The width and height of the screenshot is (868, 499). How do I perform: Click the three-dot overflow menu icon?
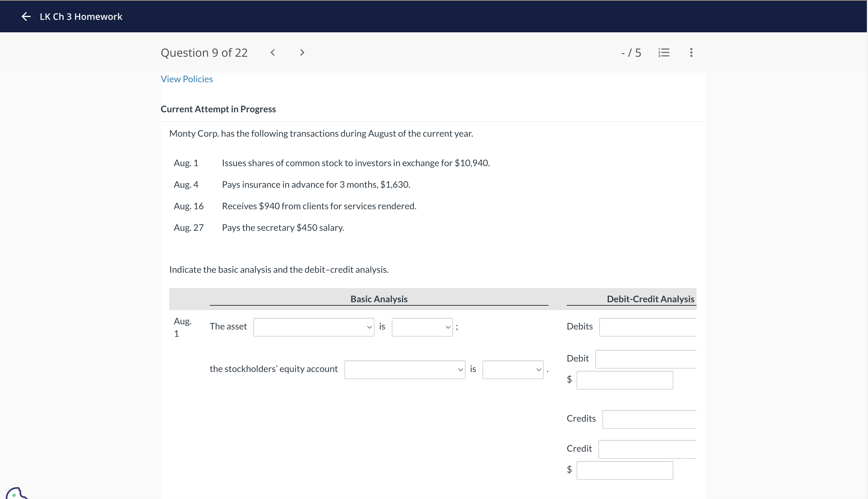point(690,52)
